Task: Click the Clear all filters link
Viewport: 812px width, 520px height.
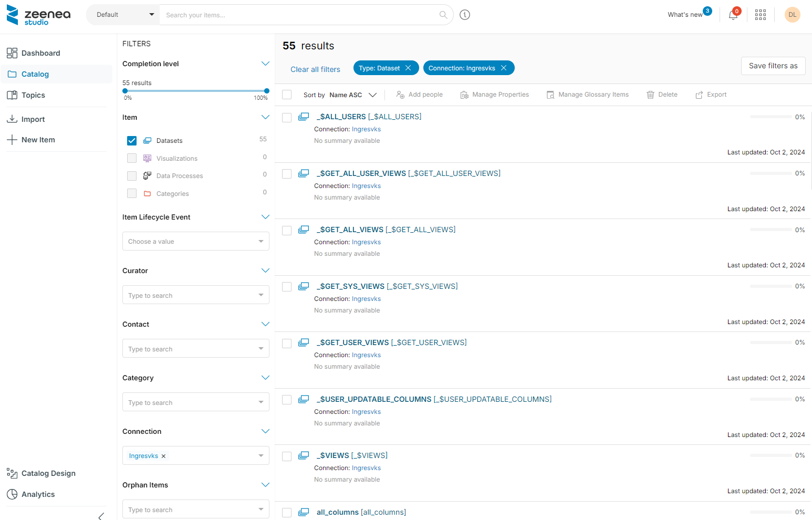Action: click(315, 69)
